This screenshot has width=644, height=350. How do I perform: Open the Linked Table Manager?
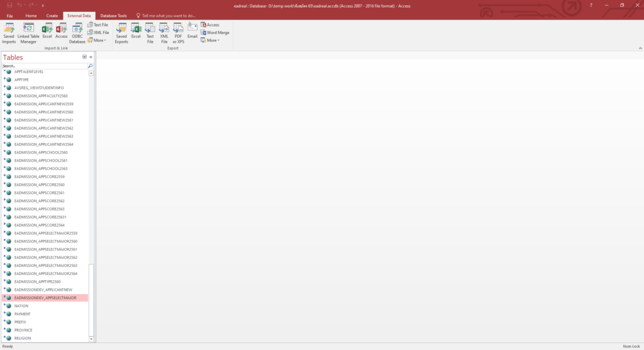point(28,32)
